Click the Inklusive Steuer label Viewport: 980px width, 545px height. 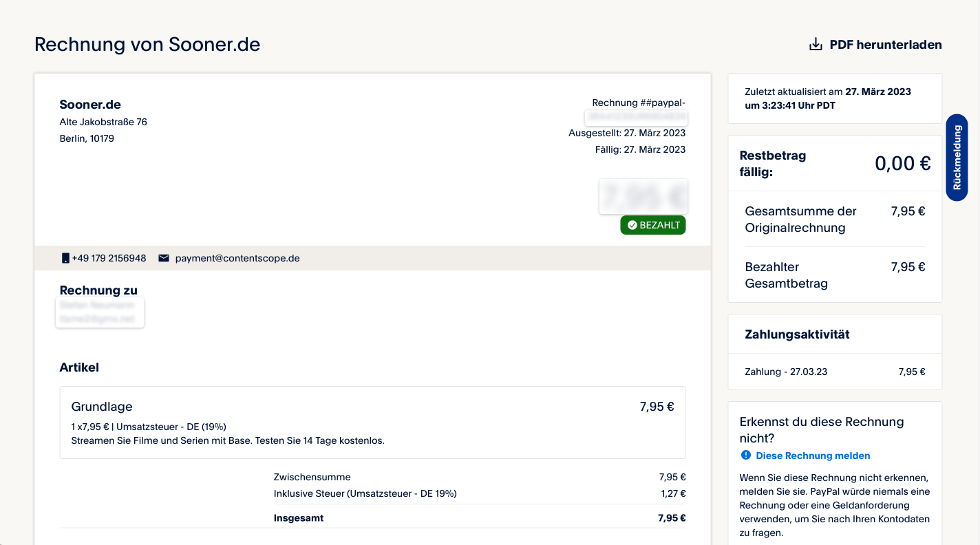pos(365,493)
